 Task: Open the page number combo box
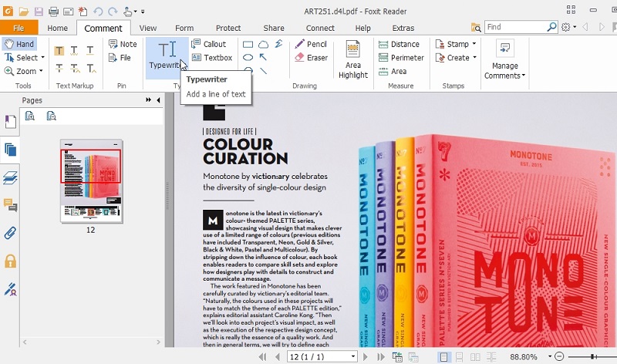click(x=322, y=357)
